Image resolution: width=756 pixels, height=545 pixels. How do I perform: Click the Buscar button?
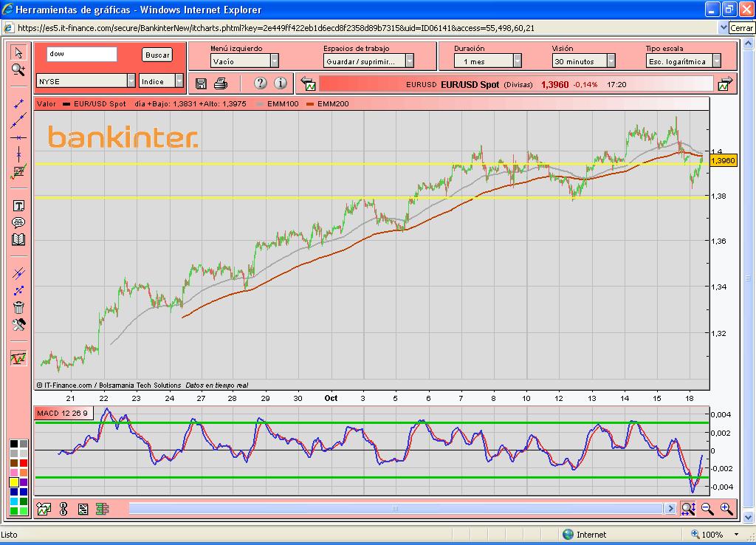coord(157,55)
